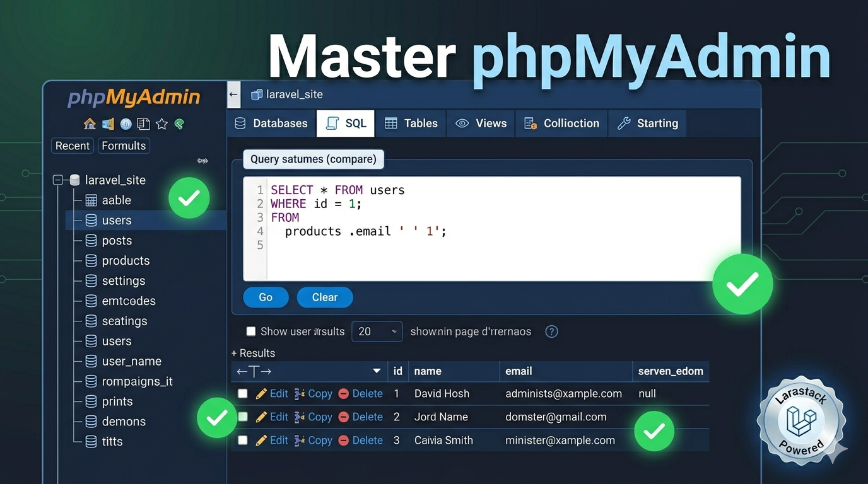Viewport: 868px width, 484px height.
Task: Click the emtcodes table database icon
Action: coord(91,301)
